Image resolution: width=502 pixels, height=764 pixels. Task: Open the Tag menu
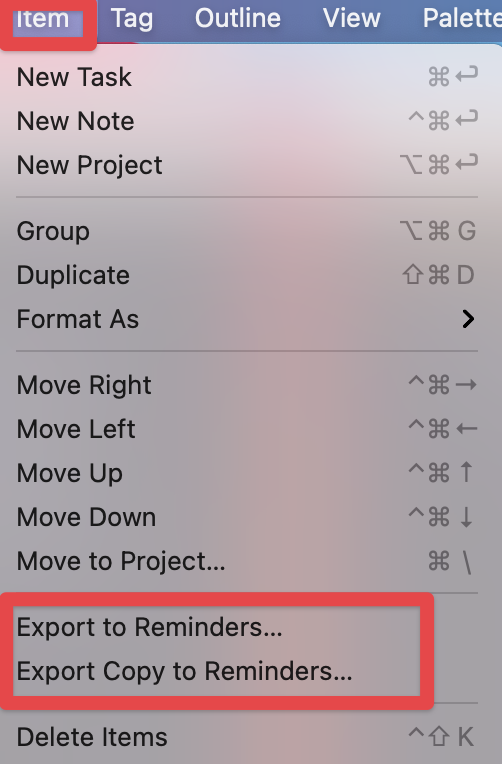click(x=132, y=19)
